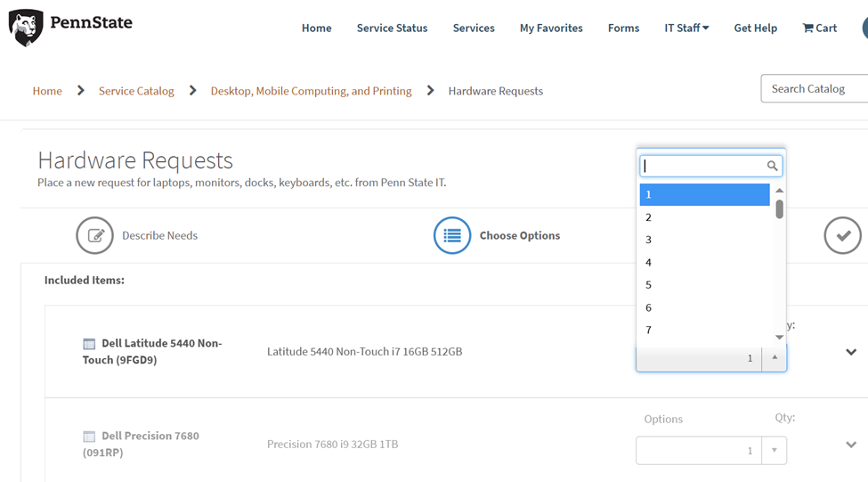This screenshot has width=868, height=482.
Task: Click the Home breadcrumb link
Action: (47, 91)
